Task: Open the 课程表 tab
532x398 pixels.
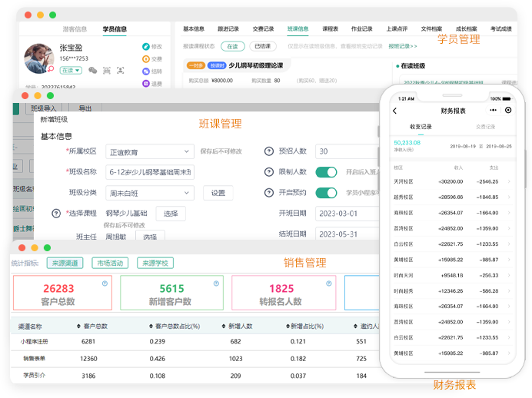Action: (330, 29)
